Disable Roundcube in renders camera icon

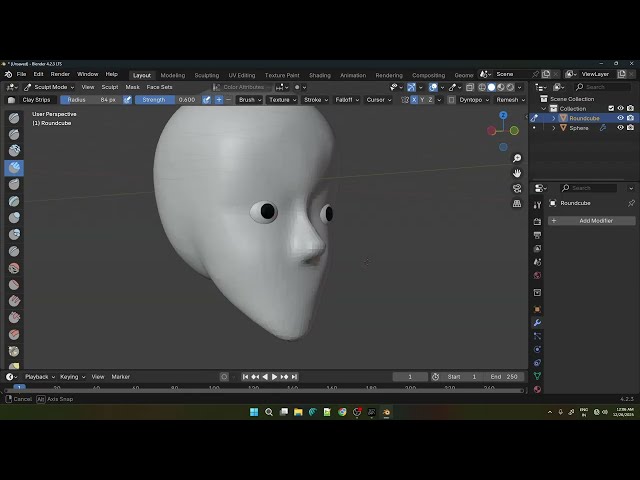coord(630,118)
